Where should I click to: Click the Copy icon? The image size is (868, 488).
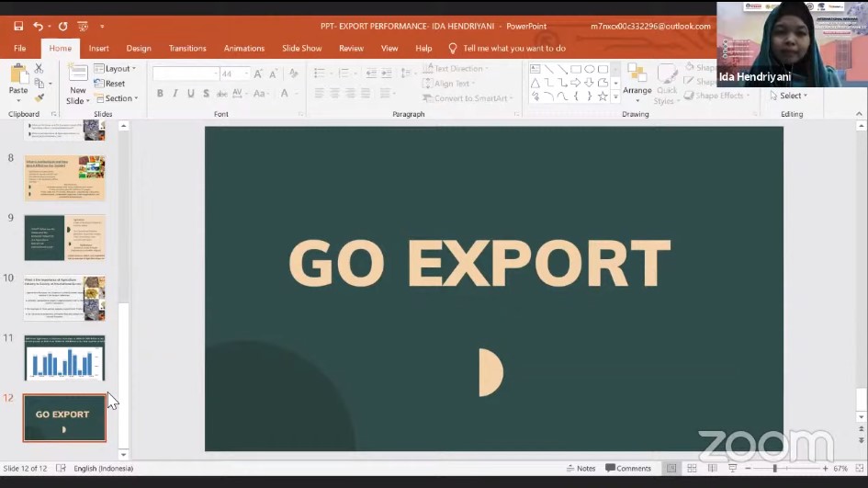[39, 83]
